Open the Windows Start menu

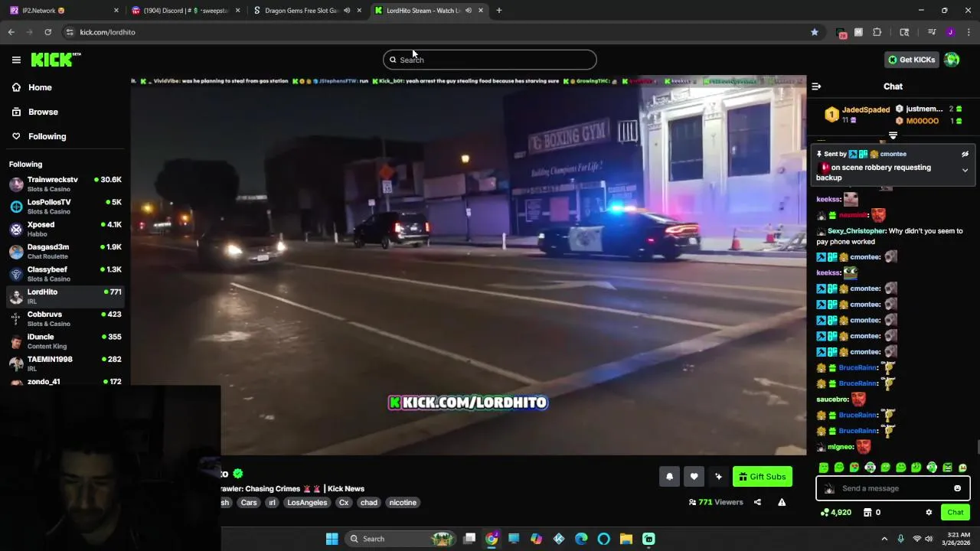[332, 539]
